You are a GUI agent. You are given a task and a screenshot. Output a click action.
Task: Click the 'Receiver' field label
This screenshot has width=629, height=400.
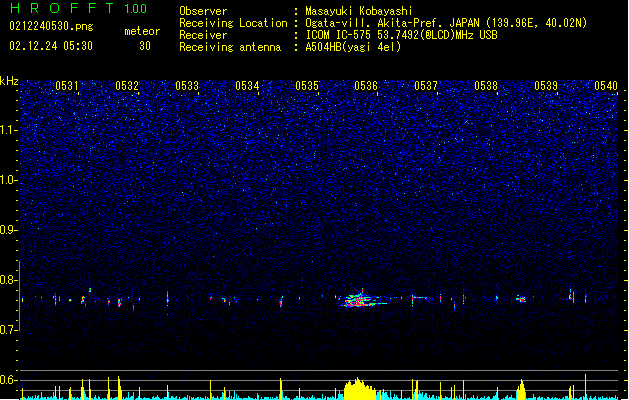[x=203, y=35]
